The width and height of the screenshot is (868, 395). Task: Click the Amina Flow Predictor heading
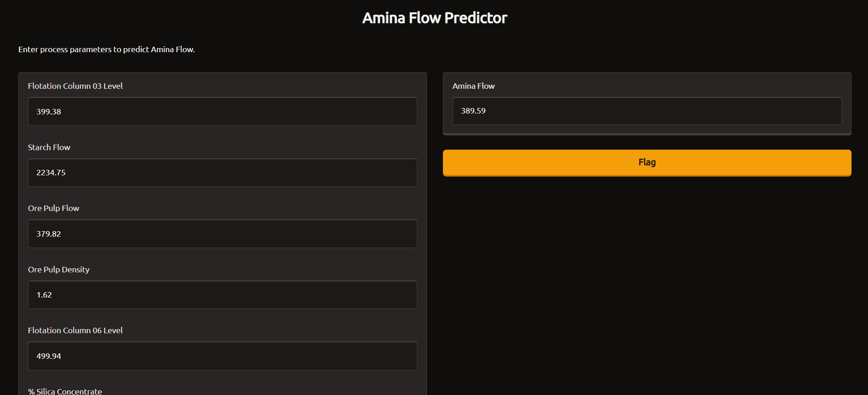pyautogui.click(x=435, y=18)
